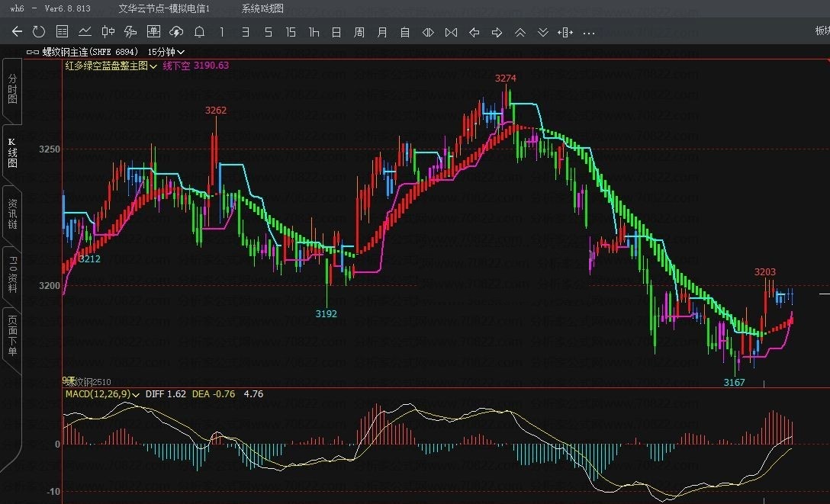Click the DEA -0.76 readout
Screen dimensions: 830x504
coord(214,394)
